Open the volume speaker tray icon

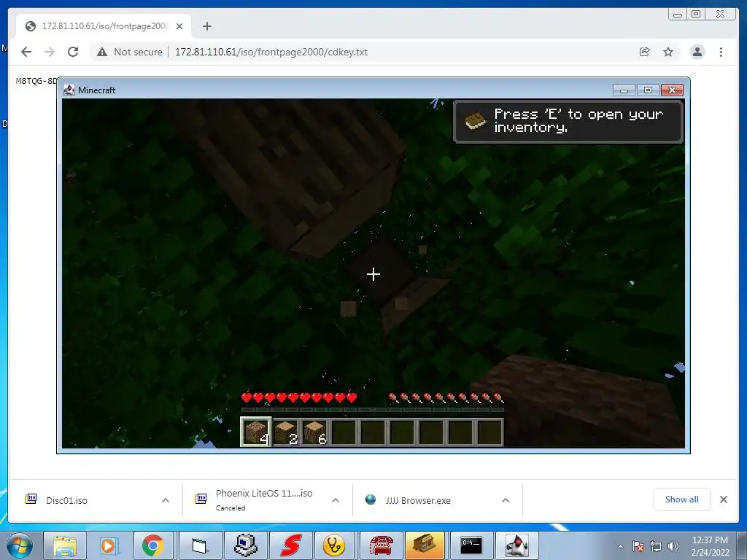point(673,546)
